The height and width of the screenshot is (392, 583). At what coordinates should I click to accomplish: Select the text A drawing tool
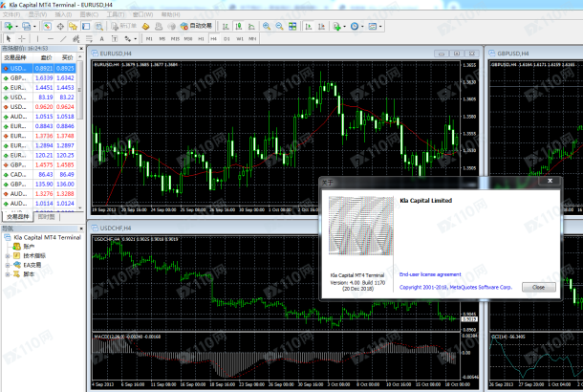click(x=102, y=38)
